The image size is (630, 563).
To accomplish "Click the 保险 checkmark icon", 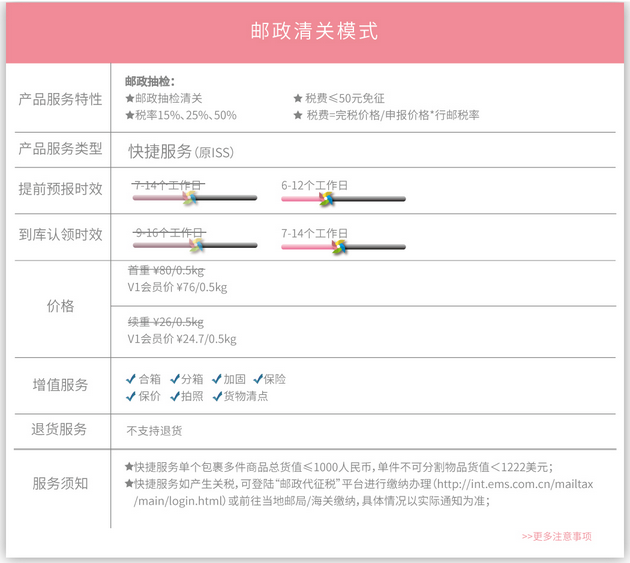I will [x=258, y=379].
